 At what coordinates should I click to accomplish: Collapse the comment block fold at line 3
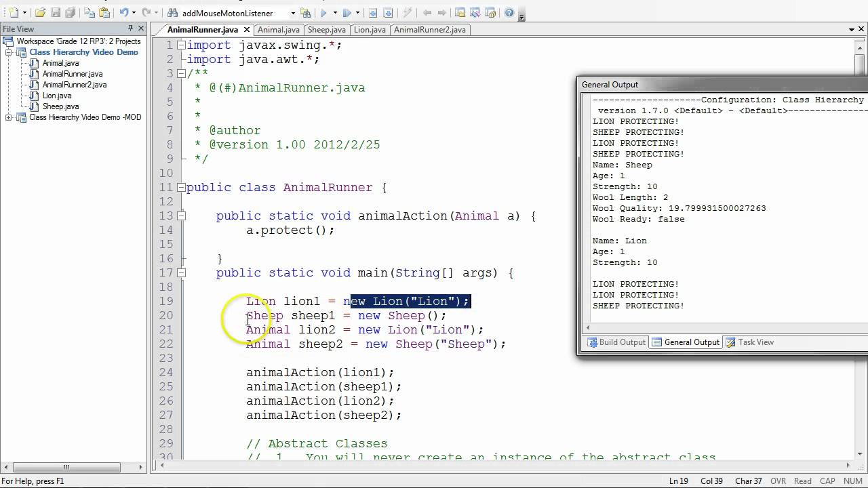pos(181,73)
